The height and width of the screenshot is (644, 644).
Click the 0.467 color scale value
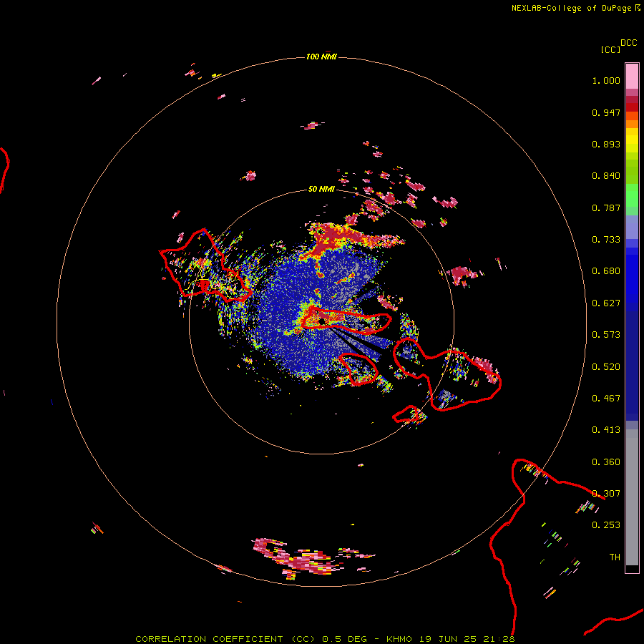click(606, 399)
